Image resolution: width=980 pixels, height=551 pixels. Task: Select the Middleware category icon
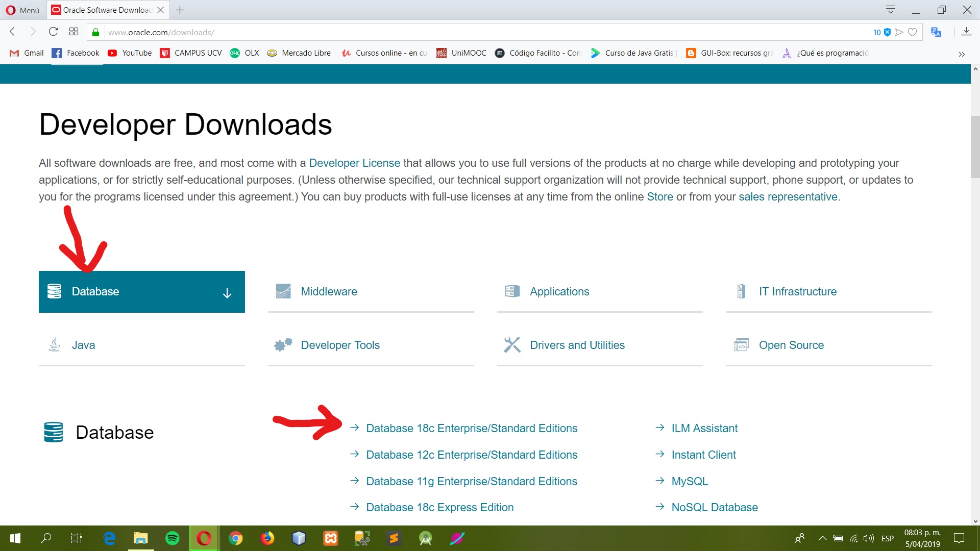pyautogui.click(x=283, y=291)
